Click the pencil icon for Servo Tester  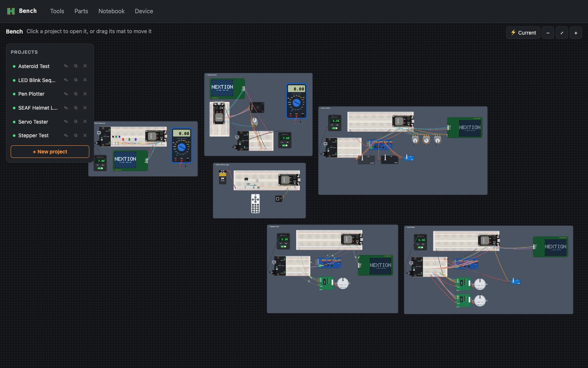coord(66,121)
